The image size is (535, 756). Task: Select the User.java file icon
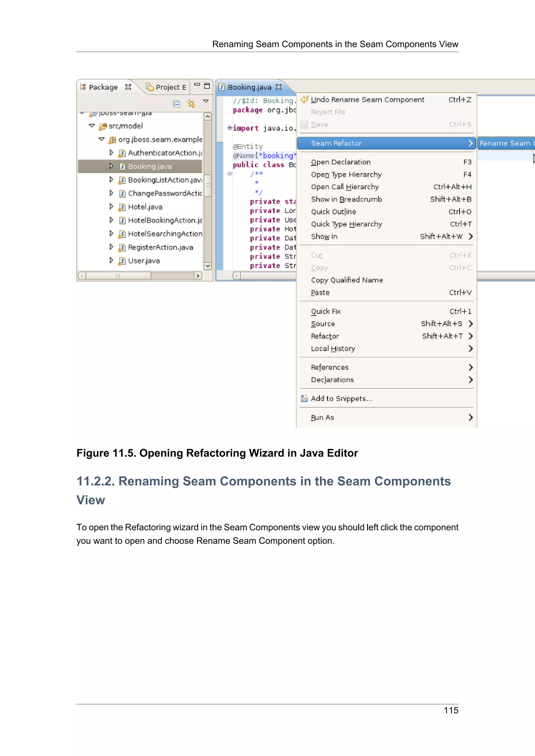(122, 261)
